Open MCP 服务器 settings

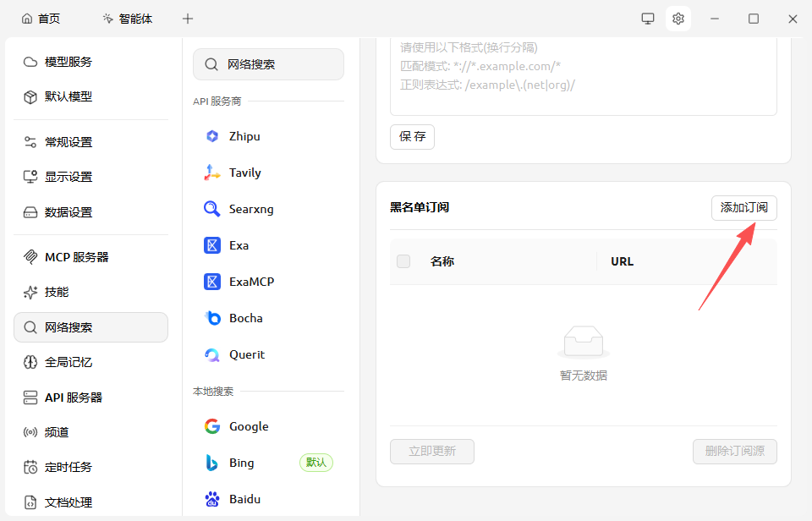(91, 257)
